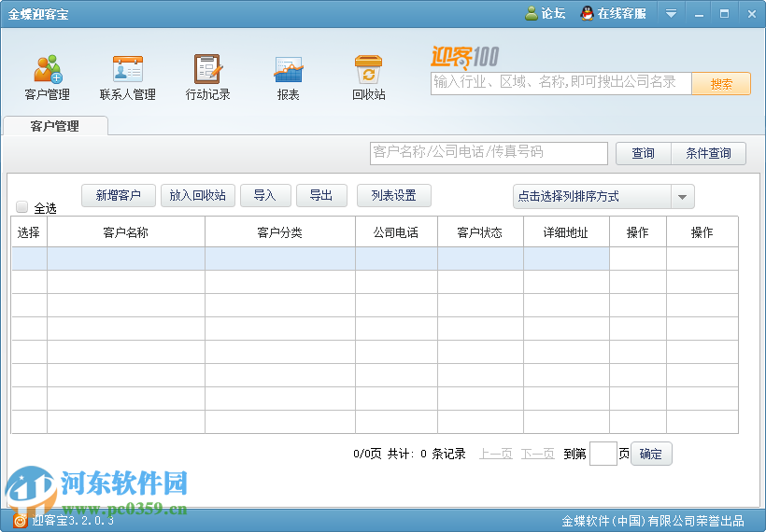766x532 pixels.
Task: Click the 选择 column header
Action: pos(29,232)
